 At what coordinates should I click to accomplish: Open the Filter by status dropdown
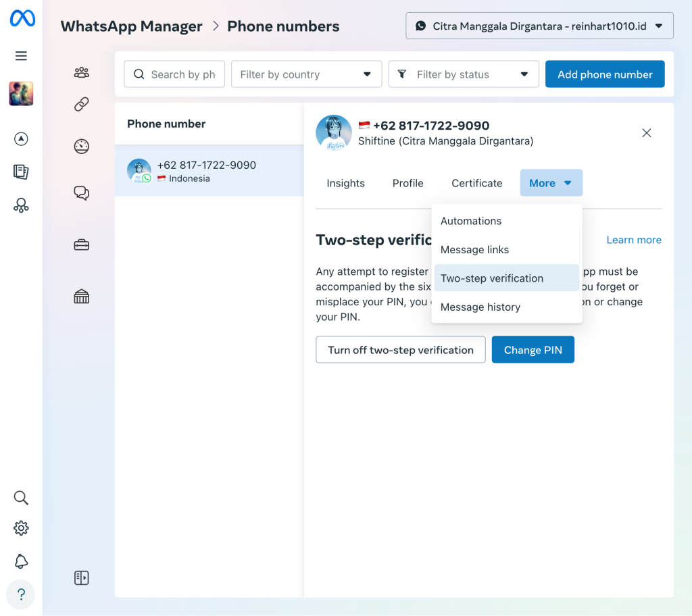pos(464,74)
